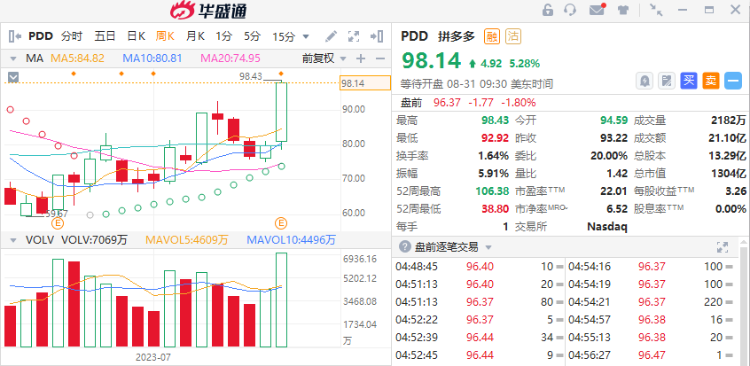Image resolution: width=750 pixels, height=366 pixels.
Task: Open the 15分 interval dropdown arrow
Action: point(306,36)
